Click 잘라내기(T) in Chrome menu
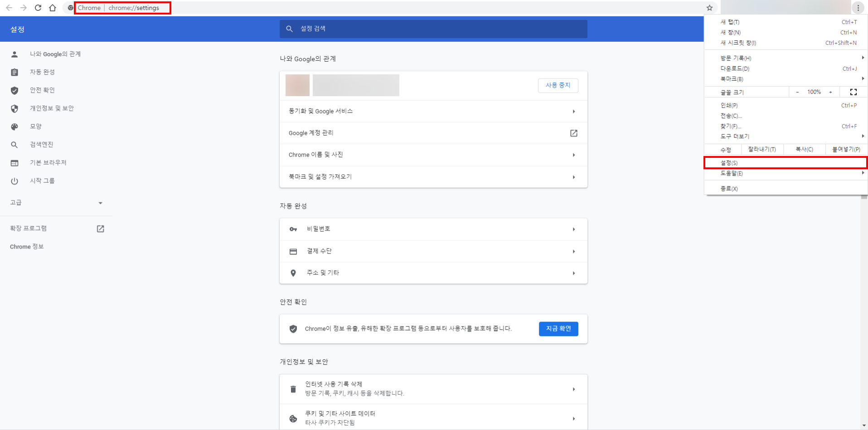This screenshot has width=868, height=430. click(762, 149)
